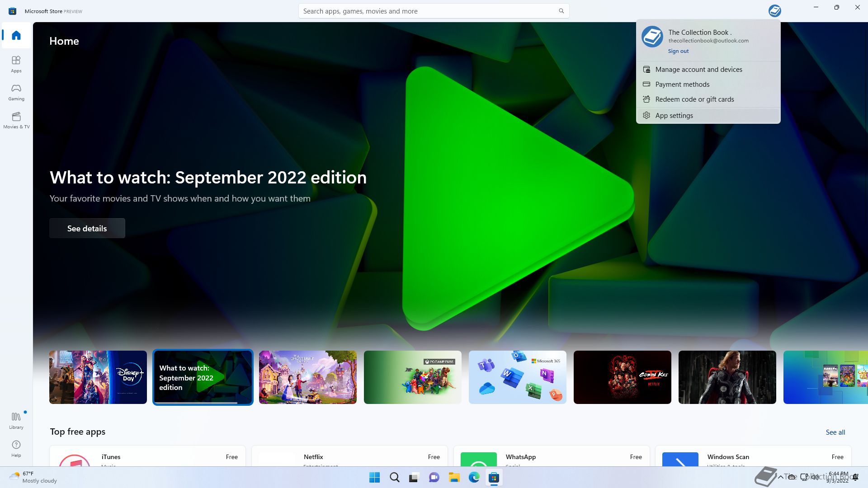Click the App settings gear icon
This screenshot has width=868, height=488.
click(646, 116)
